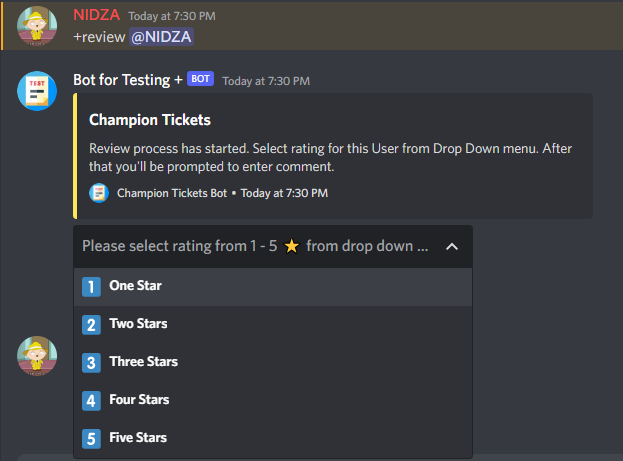Click the number 3 emoji icon
The width and height of the screenshot is (623, 461).
click(92, 363)
